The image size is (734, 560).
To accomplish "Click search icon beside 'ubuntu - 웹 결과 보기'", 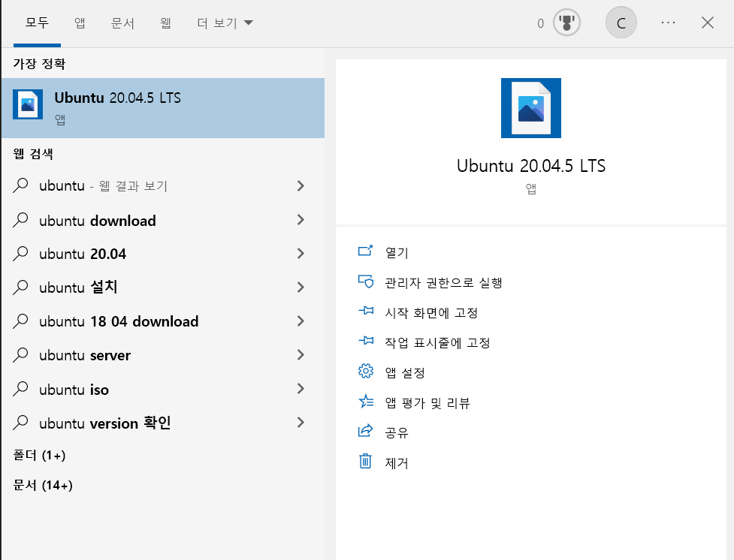I will [x=20, y=185].
